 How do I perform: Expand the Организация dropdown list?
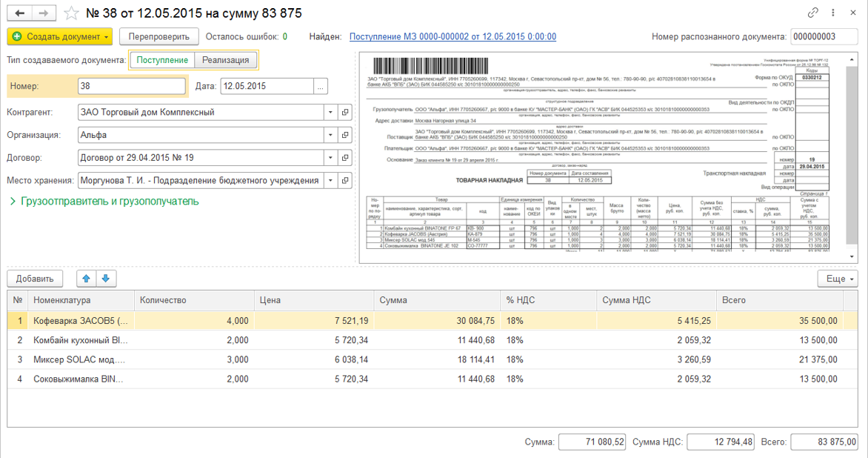coord(330,136)
